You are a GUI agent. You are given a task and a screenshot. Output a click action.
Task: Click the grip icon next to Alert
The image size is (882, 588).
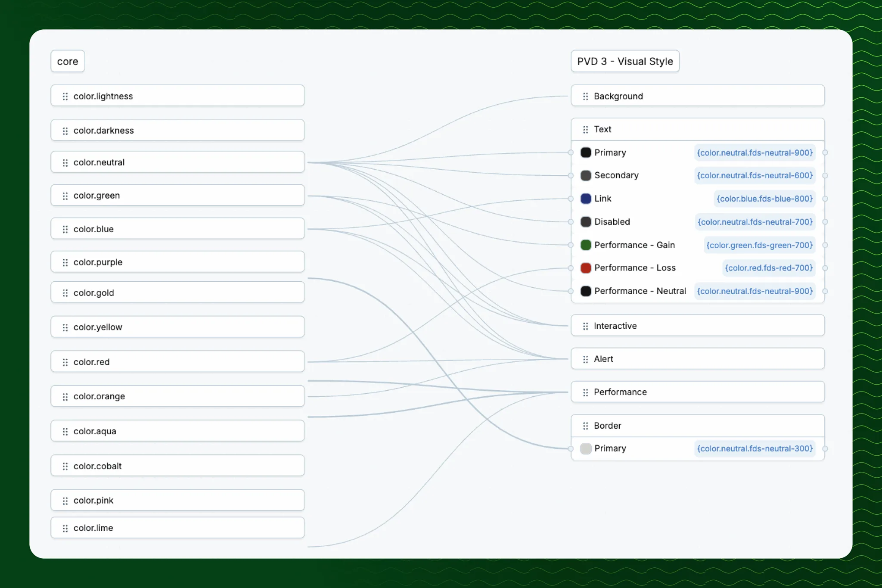pos(585,359)
